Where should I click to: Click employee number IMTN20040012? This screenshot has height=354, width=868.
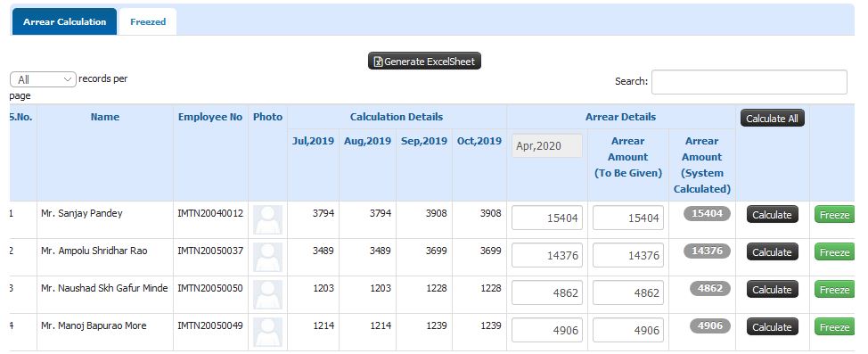pyautogui.click(x=210, y=213)
